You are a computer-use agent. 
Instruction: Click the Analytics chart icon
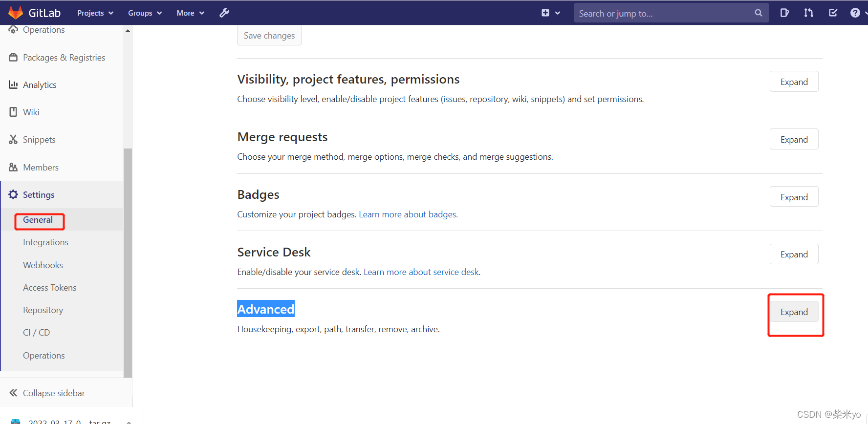tap(13, 85)
